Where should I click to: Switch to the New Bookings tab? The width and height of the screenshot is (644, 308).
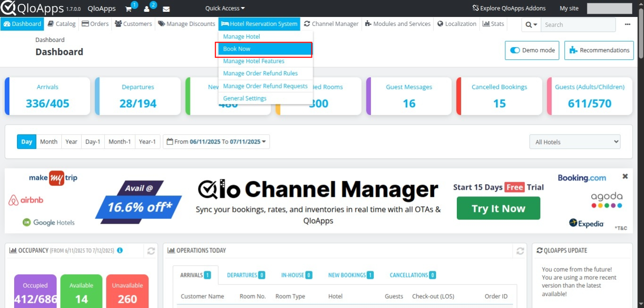point(351,276)
